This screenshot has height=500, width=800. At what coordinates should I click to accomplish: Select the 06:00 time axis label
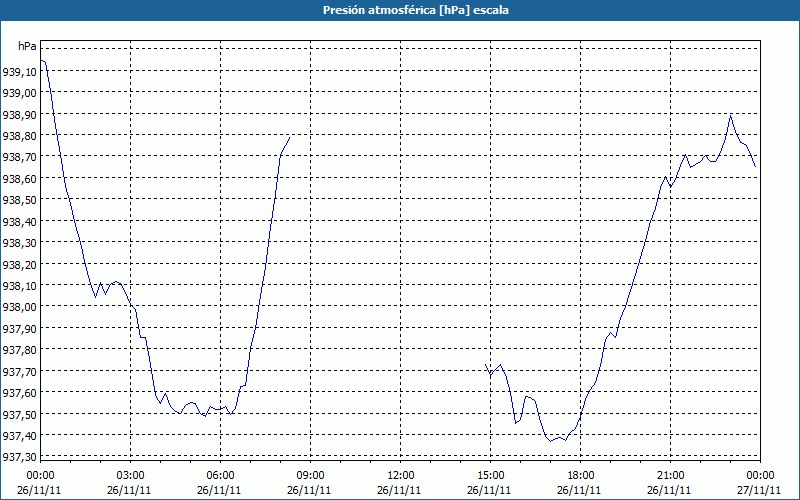tap(220, 476)
